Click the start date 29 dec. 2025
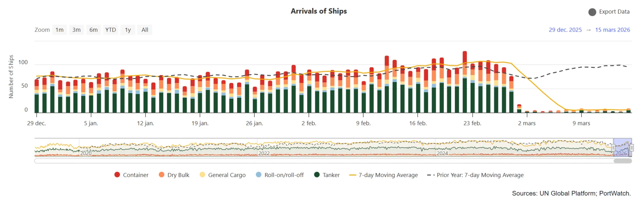 [565, 30]
